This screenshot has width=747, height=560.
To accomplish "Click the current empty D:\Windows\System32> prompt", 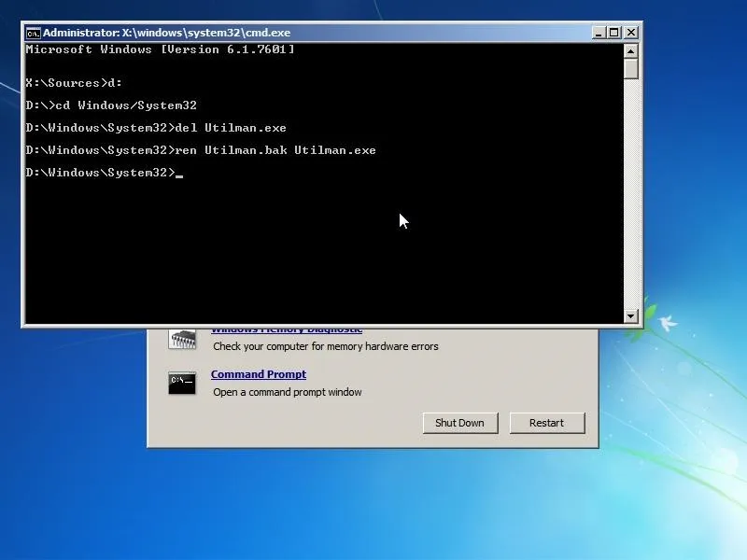I will (x=105, y=173).
